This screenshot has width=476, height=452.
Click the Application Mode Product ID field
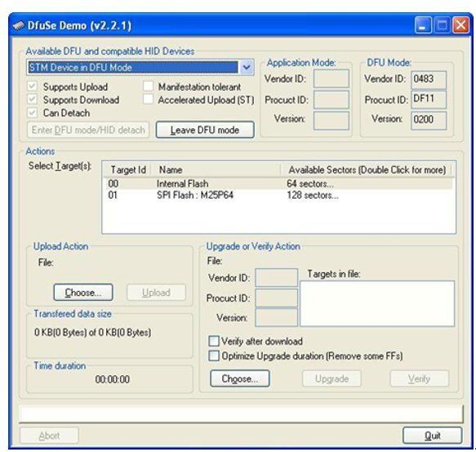pos(331,100)
